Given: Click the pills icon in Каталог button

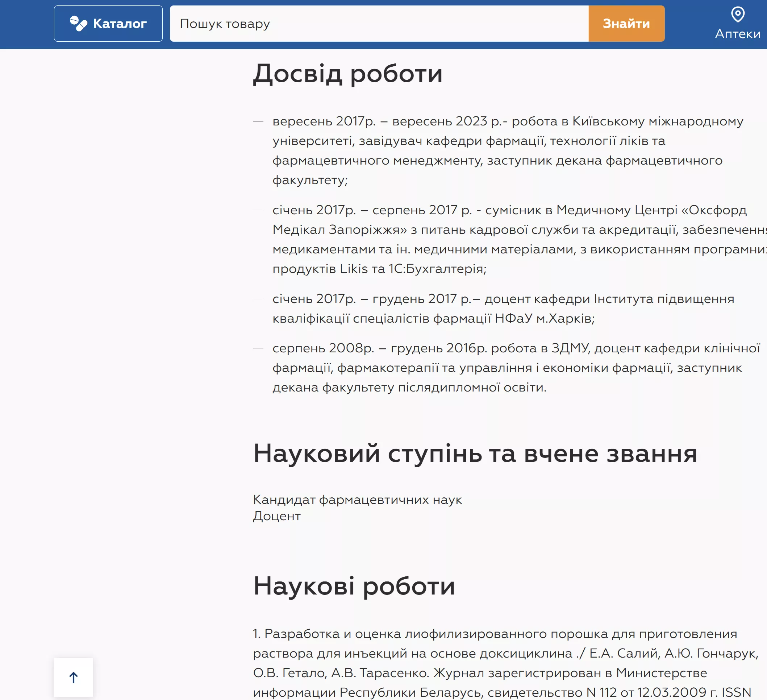Looking at the screenshot, I should pos(78,24).
